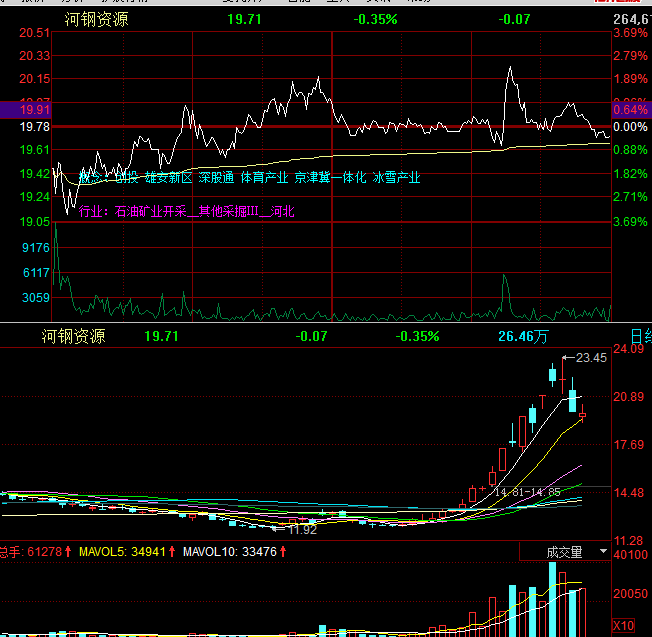Click the 11.92 low price marker
This screenshot has height=637, width=652.
[x=303, y=530]
